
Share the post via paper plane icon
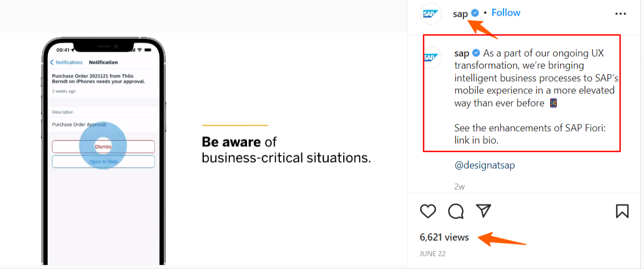[x=484, y=211]
